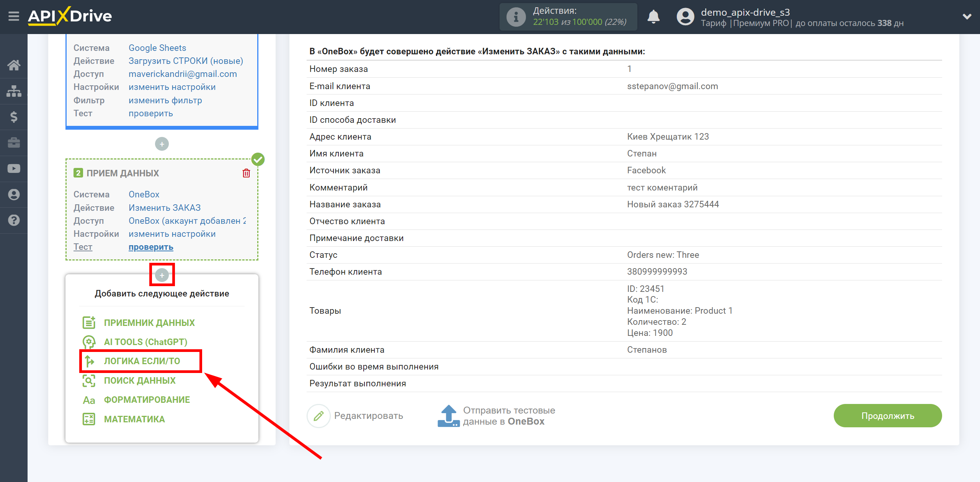Click email value sstepanov@gmail.com
This screenshot has width=980, height=482.
pyautogui.click(x=672, y=86)
